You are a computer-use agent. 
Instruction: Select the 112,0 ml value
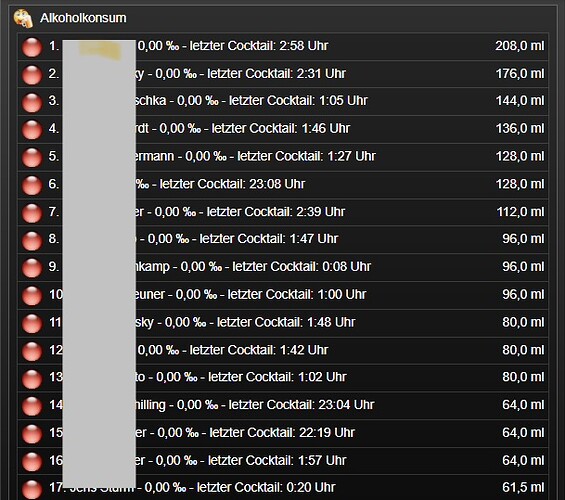coord(520,211)
